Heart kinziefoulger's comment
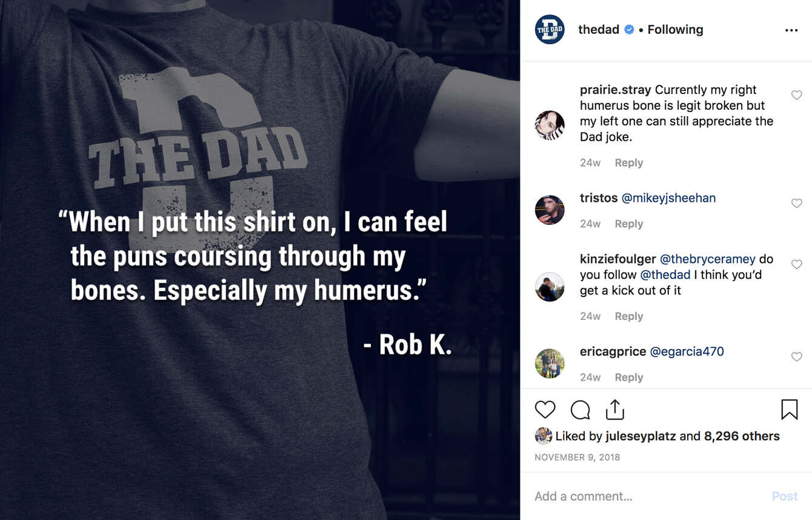The image size is (812, 520). (796, 264)
